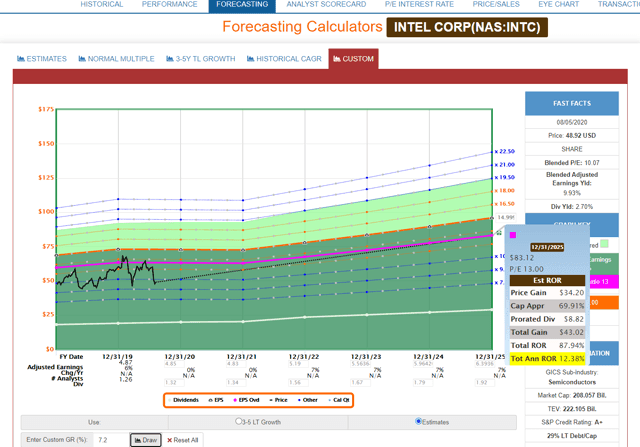Click the chart icon on Custom tab
The height and width of the screenshot is (447, 640).
pyautogui.click(x=335, y=59)
